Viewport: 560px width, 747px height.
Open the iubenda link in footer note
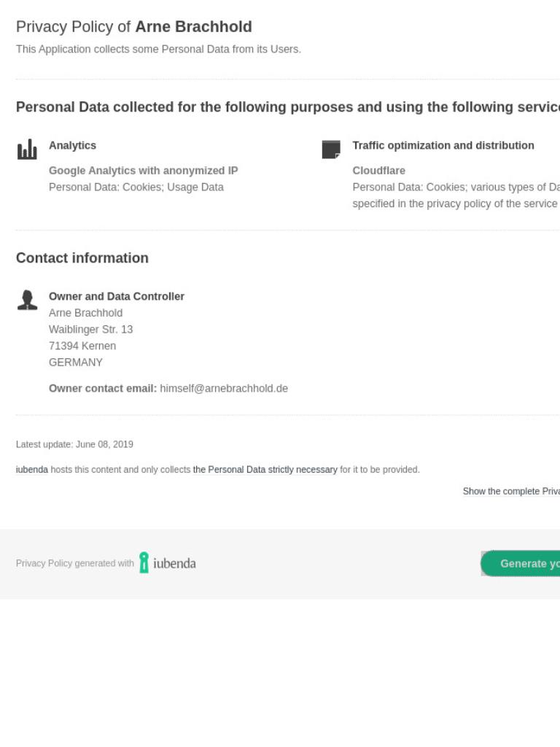tap(32, 470)
